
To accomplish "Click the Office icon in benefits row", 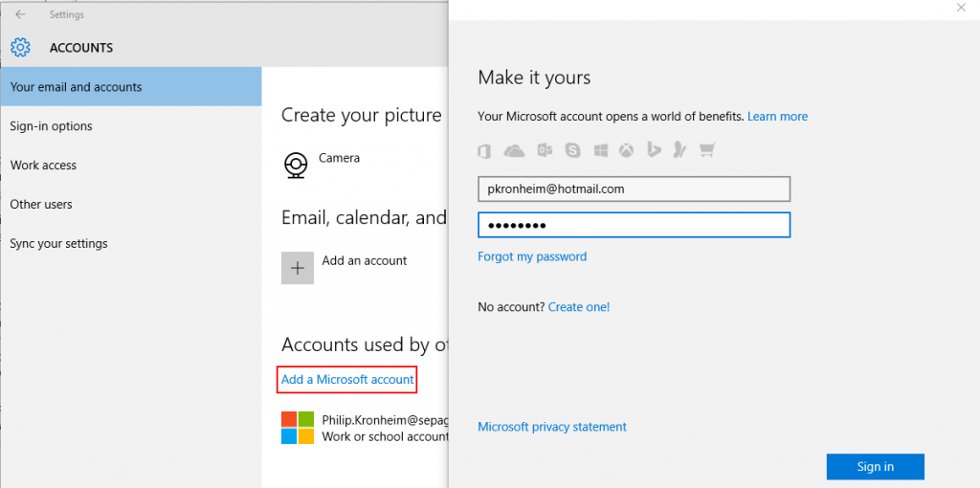I will click(x=483, y=150).
